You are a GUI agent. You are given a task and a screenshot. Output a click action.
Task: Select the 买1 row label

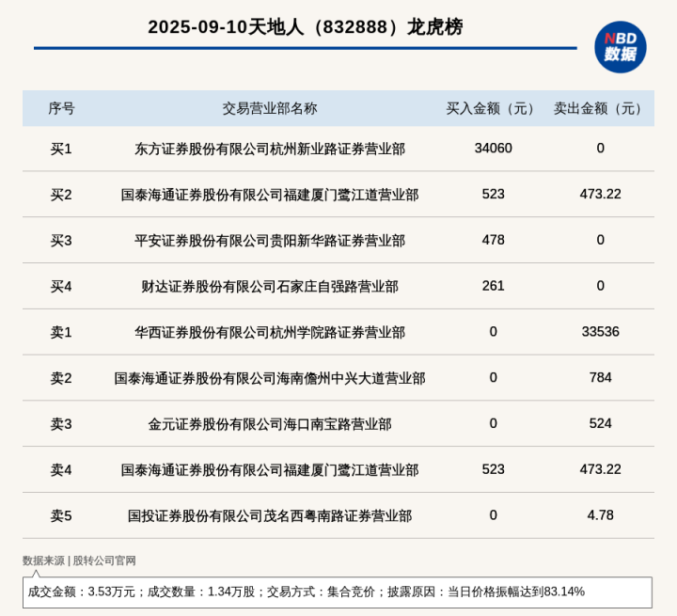coord(61,149)
